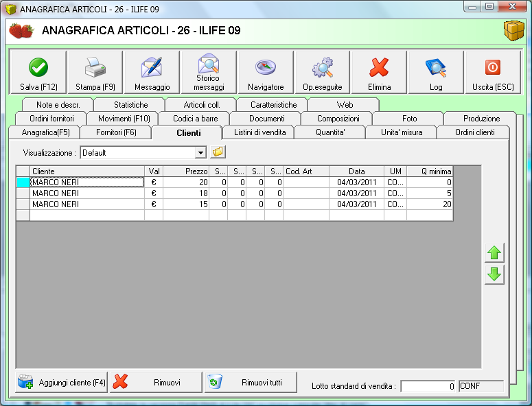Click the CONF unit field
The image size is (532, 406).
[x=481, y=386]
